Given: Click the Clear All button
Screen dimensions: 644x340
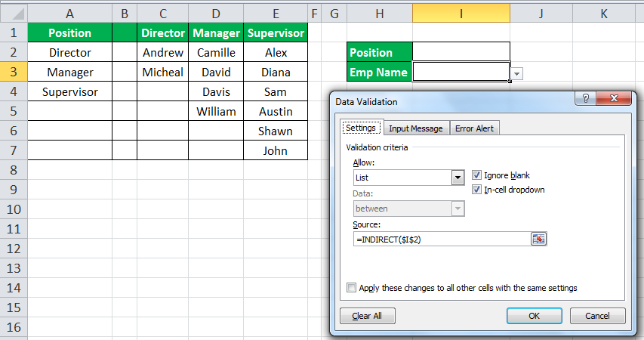Looking at the screenshot, I should click(x=367, y=316).
